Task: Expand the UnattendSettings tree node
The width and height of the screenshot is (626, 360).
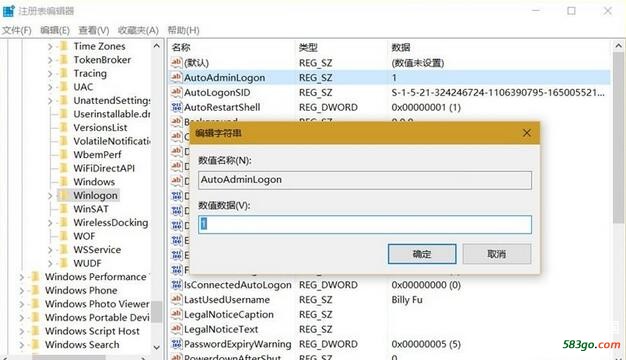Action: 50,101
